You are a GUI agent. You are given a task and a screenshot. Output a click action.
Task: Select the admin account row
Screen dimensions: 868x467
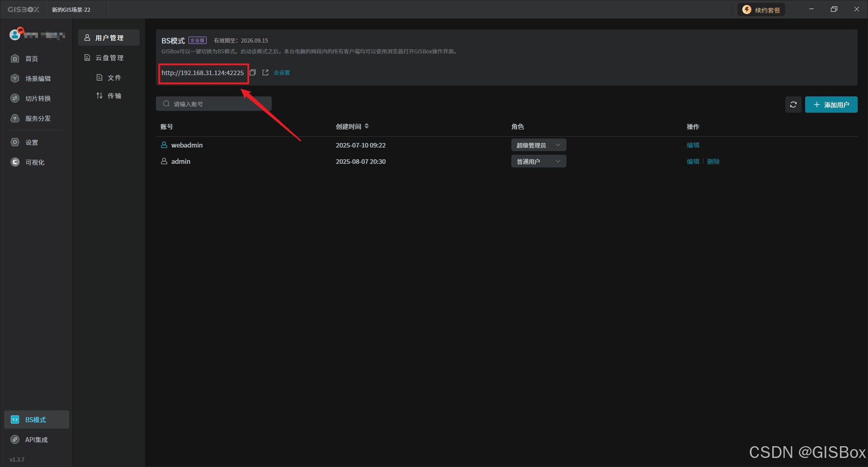[507, 162]
